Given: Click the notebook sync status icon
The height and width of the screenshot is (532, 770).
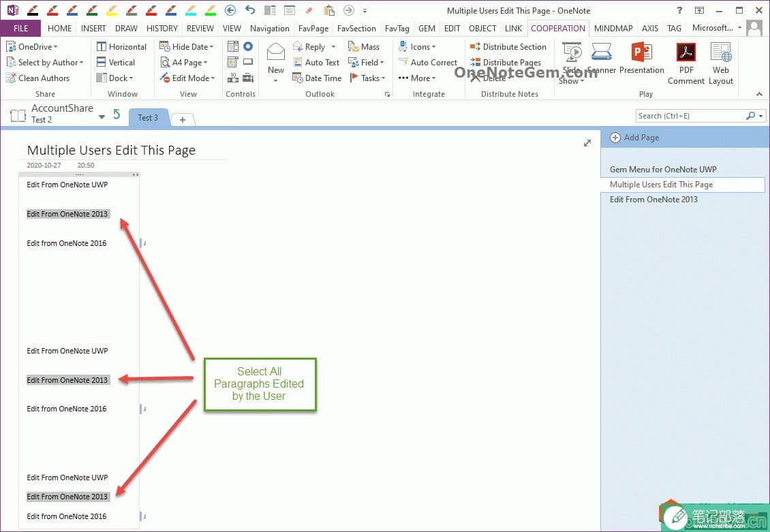Looking at the screenshot, I should 117,114.
